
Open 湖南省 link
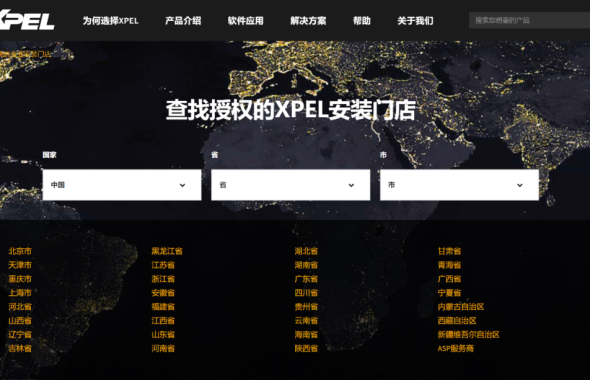click(x=306, y=265)
